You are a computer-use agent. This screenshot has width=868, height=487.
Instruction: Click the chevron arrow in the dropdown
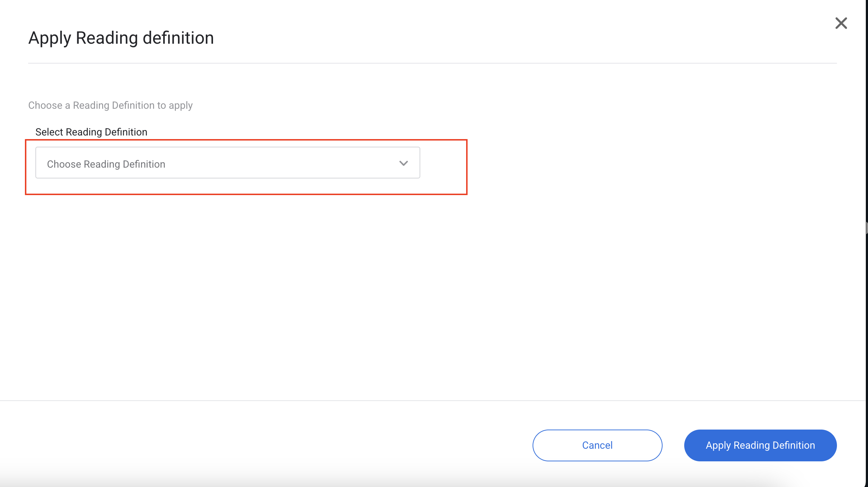403,163
